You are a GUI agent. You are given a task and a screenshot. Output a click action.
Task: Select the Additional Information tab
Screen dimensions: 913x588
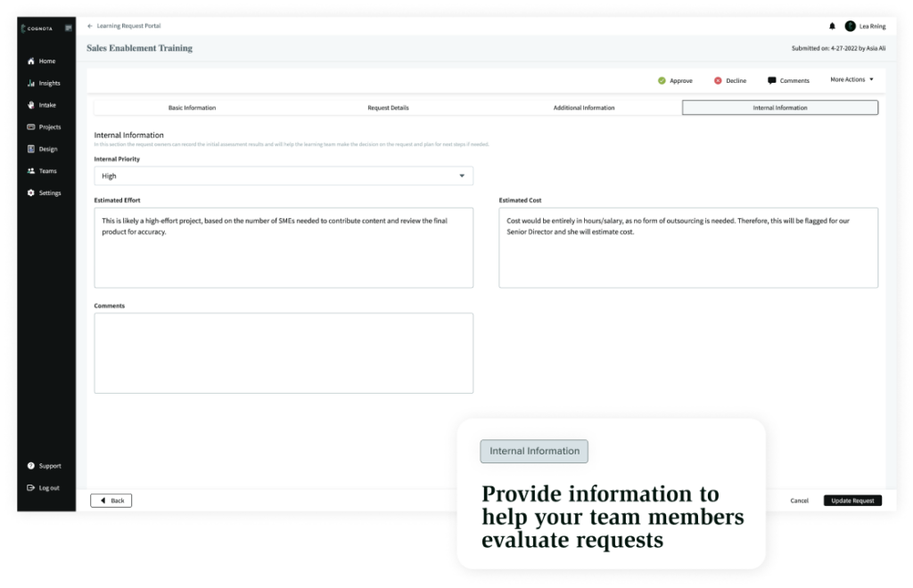(584, 108)
